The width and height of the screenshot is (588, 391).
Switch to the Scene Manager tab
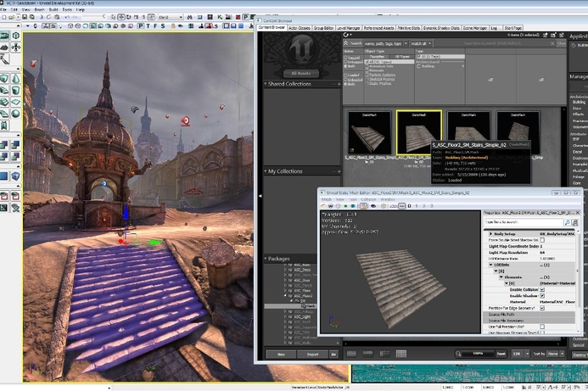(x=475, y=28)
